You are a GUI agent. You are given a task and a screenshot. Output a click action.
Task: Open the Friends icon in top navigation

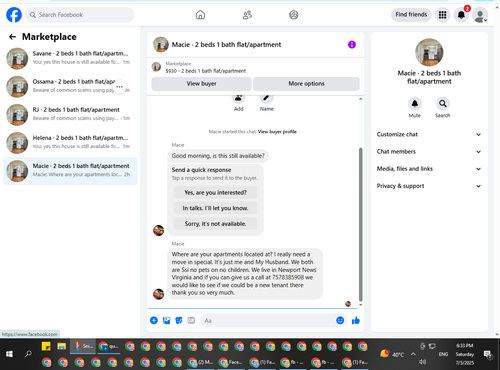pos(247,15)
